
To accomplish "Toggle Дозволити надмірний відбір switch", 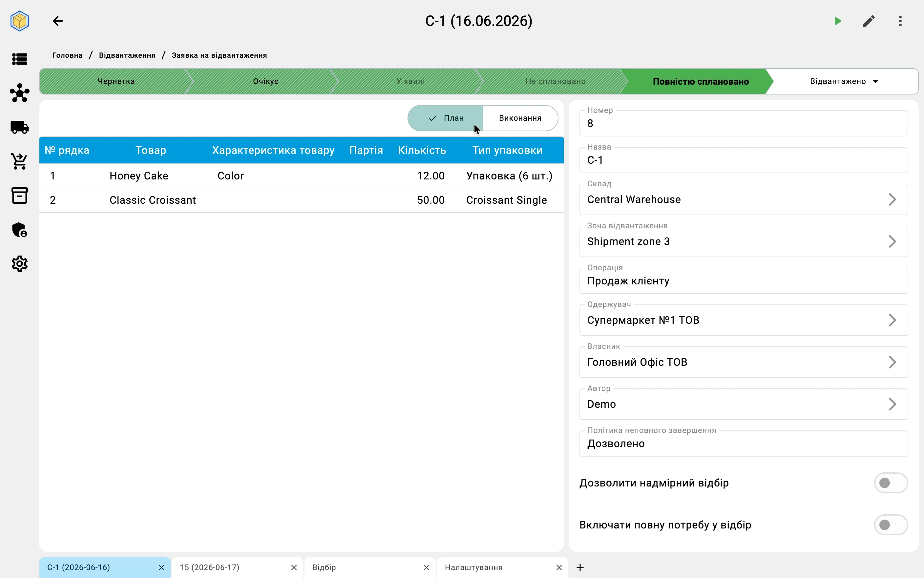I will [891, 483].
